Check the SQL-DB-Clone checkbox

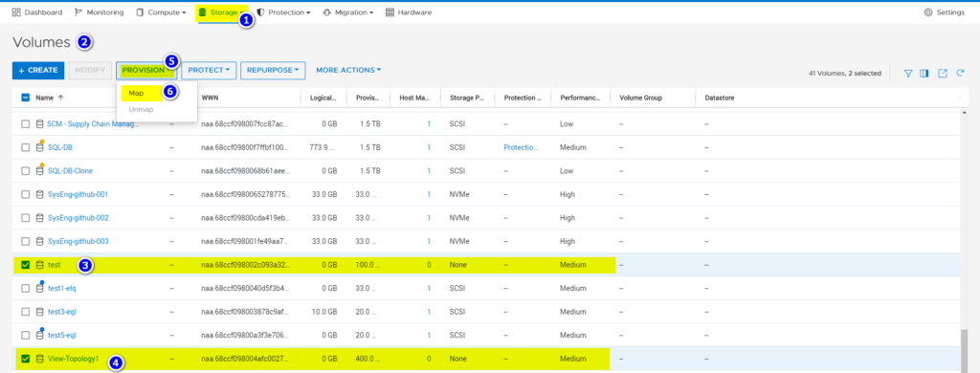pos(26,170)
